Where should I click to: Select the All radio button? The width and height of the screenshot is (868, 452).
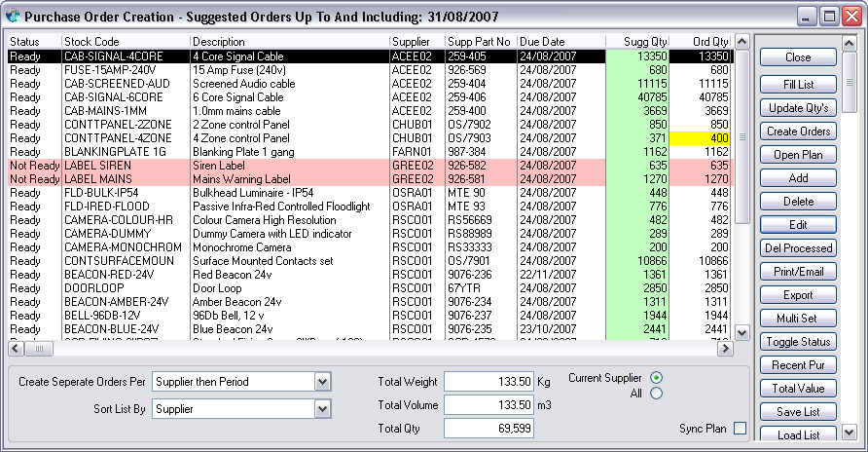656,394
